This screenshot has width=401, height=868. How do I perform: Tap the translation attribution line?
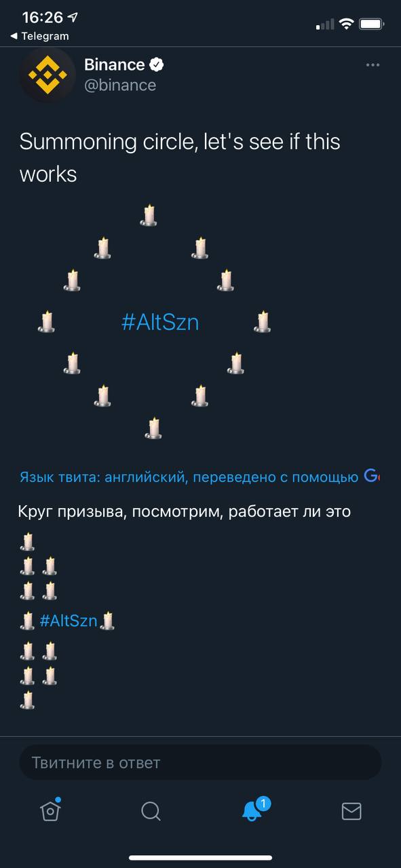(189, 477)
